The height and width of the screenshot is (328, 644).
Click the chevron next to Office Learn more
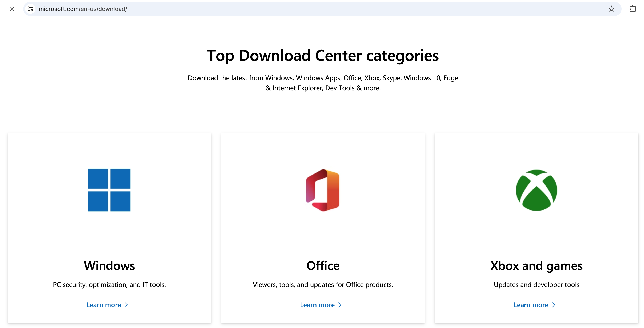click(340, 305)
